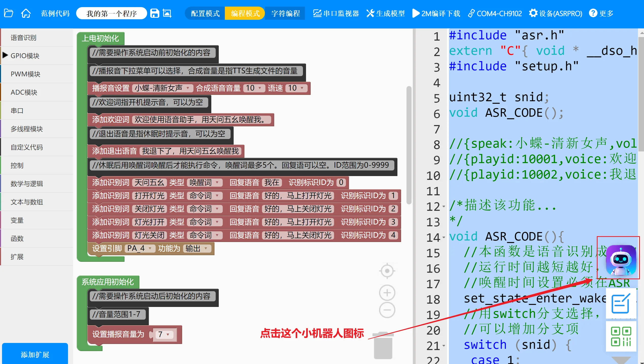
Task: Click the 添加扩展 button
Action: coord(35,354)
